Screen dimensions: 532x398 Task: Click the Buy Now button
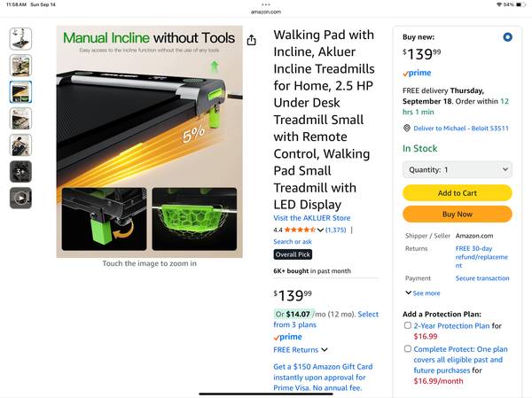click(457, 215)
